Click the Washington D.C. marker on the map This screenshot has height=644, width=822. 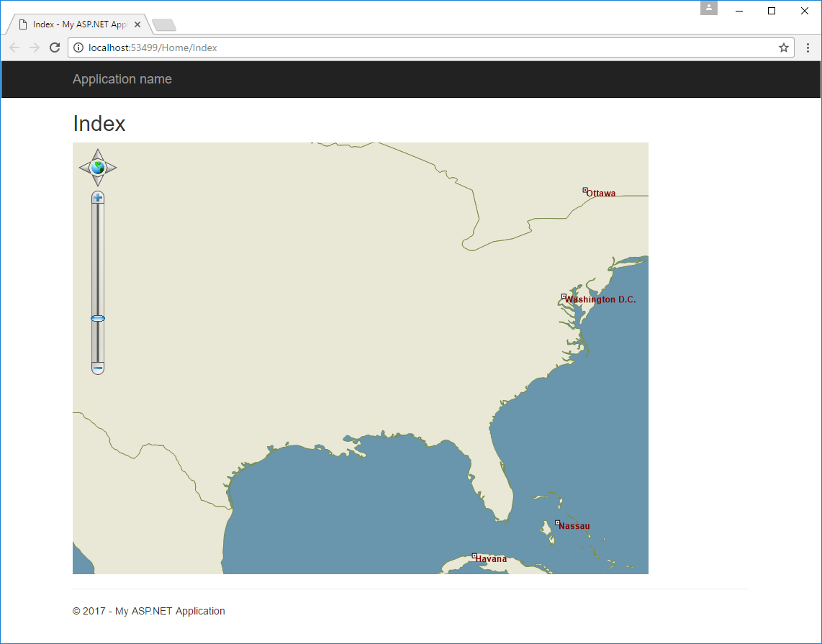pos(564,296)
